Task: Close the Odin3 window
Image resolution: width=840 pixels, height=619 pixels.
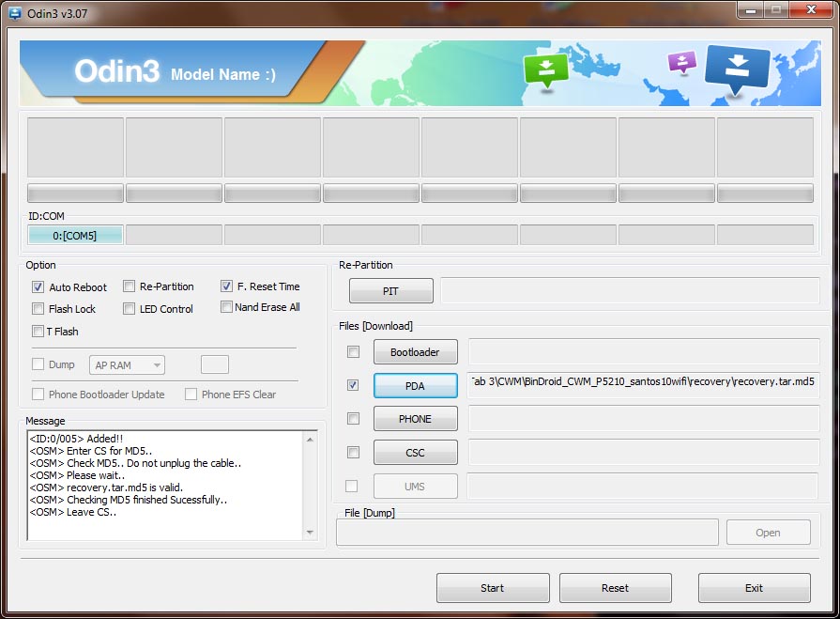Action: click(x=812, y=10)
